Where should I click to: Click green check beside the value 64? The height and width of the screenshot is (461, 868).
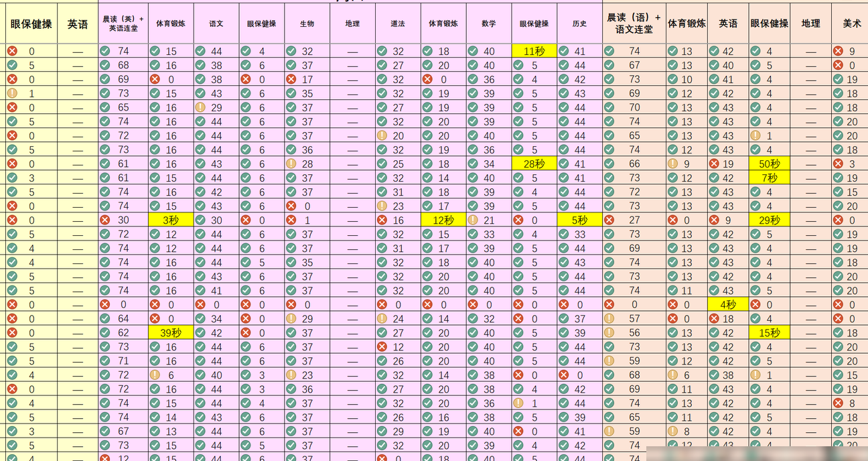(x=104, y=318)
